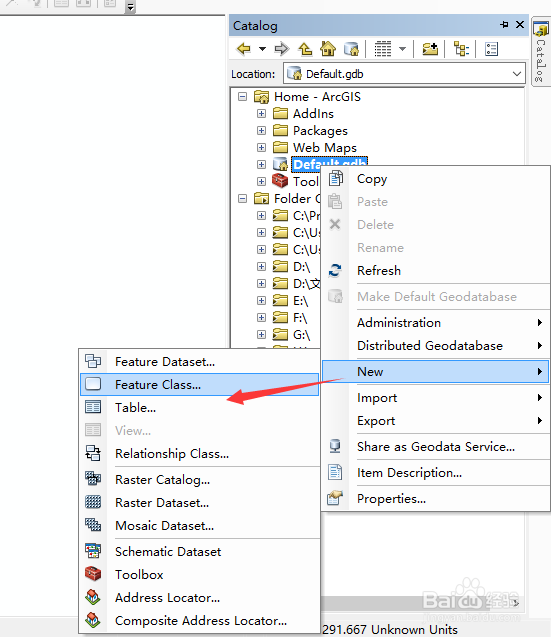The width and height of the screenshot is (551, 637).
Task: Open back history dropdown arrow
Action: point(262,49)
